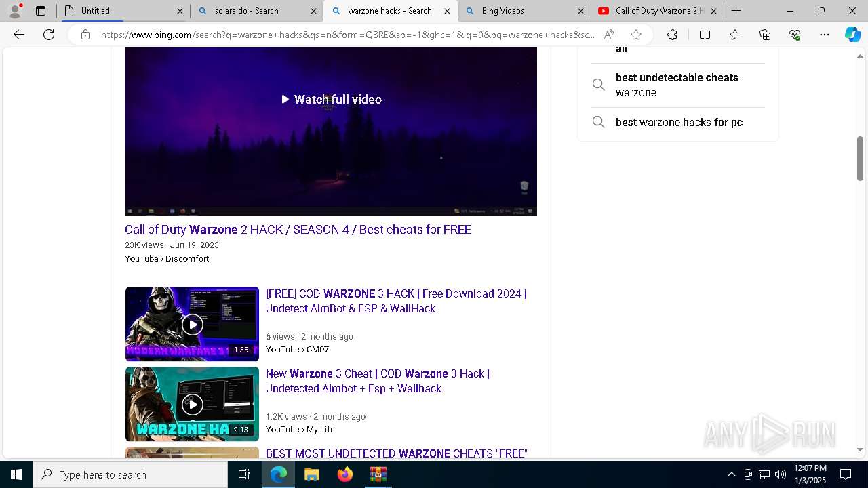Open the Copilot sidebar icon

(852, 35)
